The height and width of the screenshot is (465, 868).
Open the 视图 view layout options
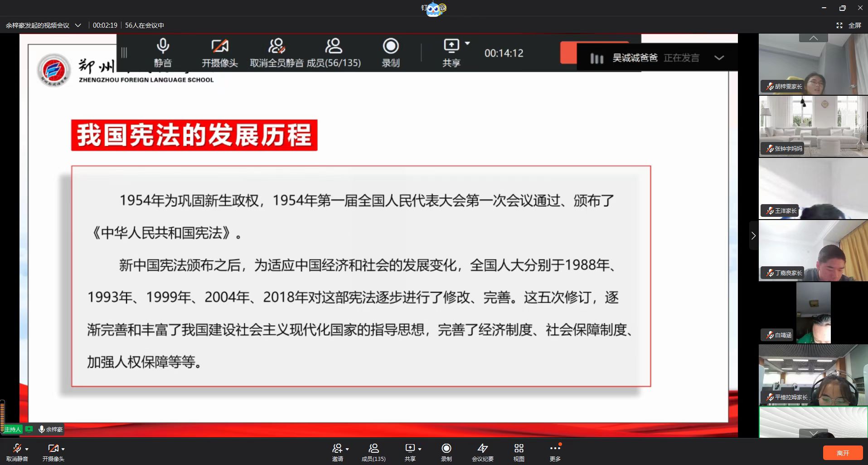(x=519, y=452)
